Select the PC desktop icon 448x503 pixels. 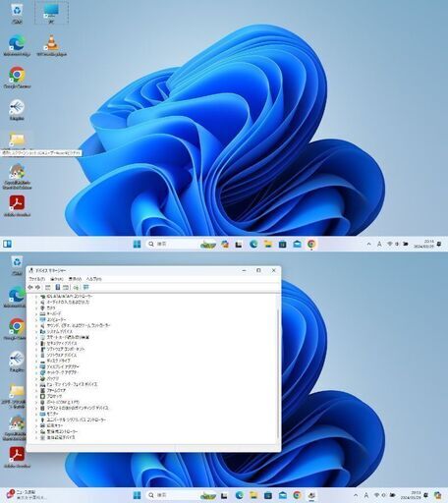tap(51, 13)
